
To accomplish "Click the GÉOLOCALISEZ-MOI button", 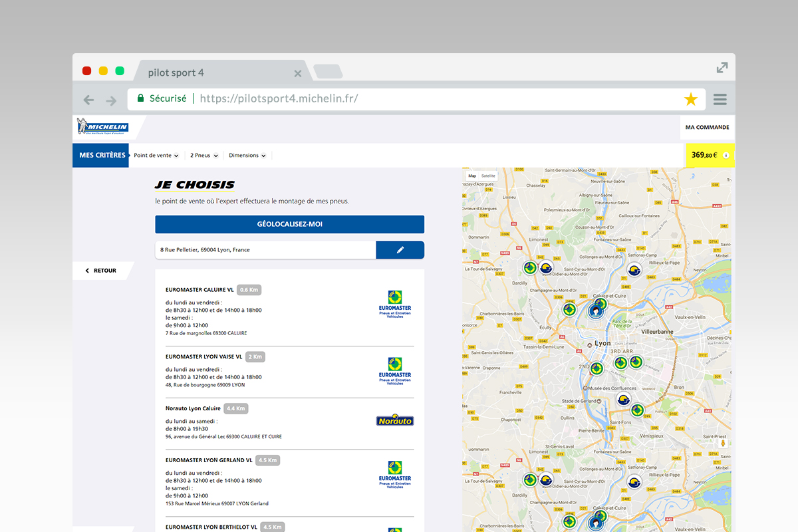I will tap(290, 224).
